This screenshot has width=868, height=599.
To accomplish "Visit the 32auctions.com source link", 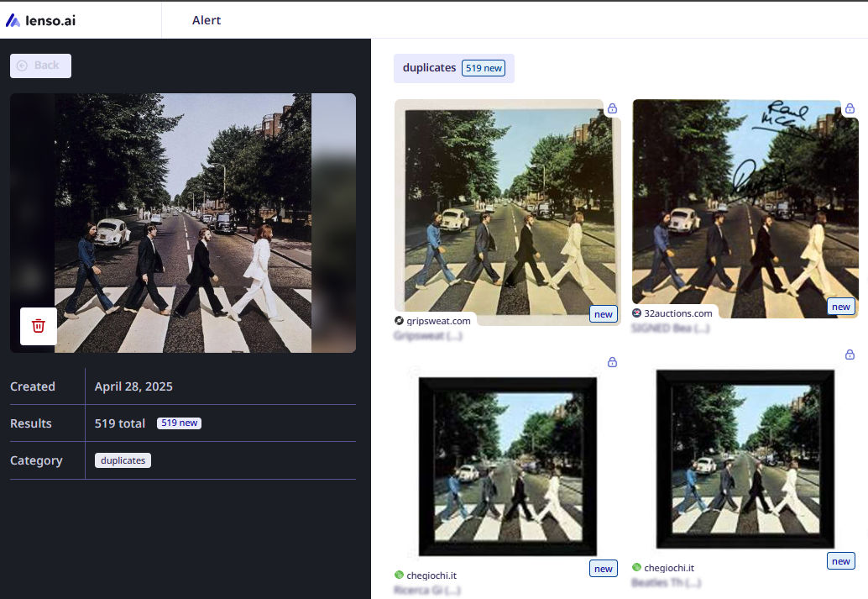I will (x=678, y=313).
